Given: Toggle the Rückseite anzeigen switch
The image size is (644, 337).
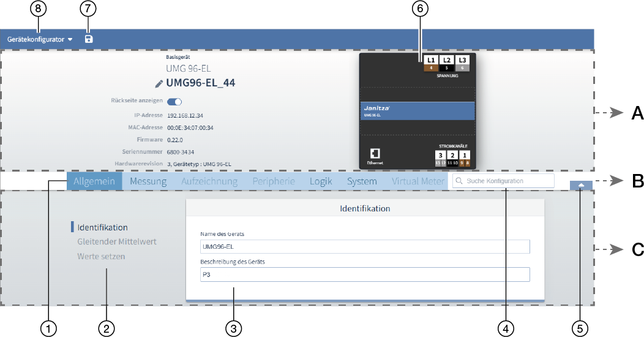Looking at the screenshot, I should 174,102.
